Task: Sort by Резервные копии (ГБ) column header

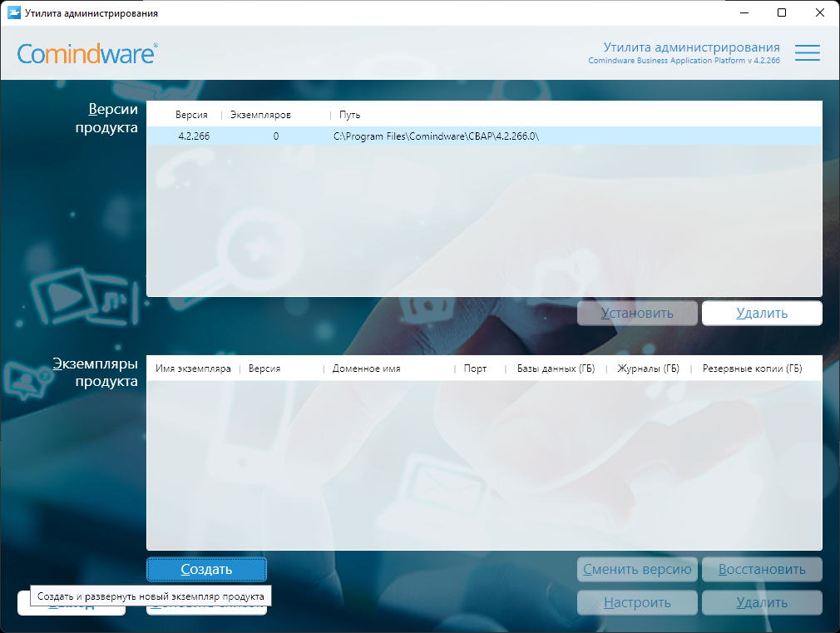Action: tap(752, 368)
